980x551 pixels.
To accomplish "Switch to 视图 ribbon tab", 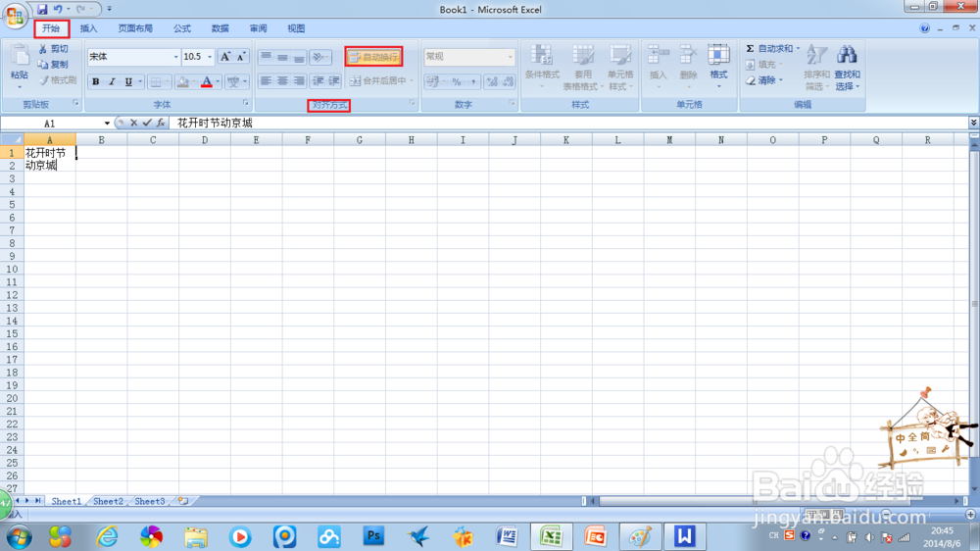I will click(x=296, y=28).
